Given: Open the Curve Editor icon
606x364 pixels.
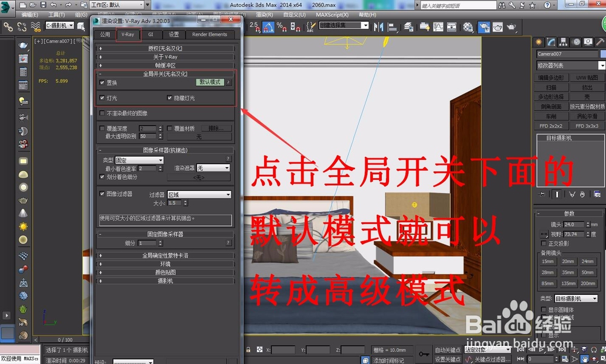Looking at the screenshot, I should [x=438, y=27].
